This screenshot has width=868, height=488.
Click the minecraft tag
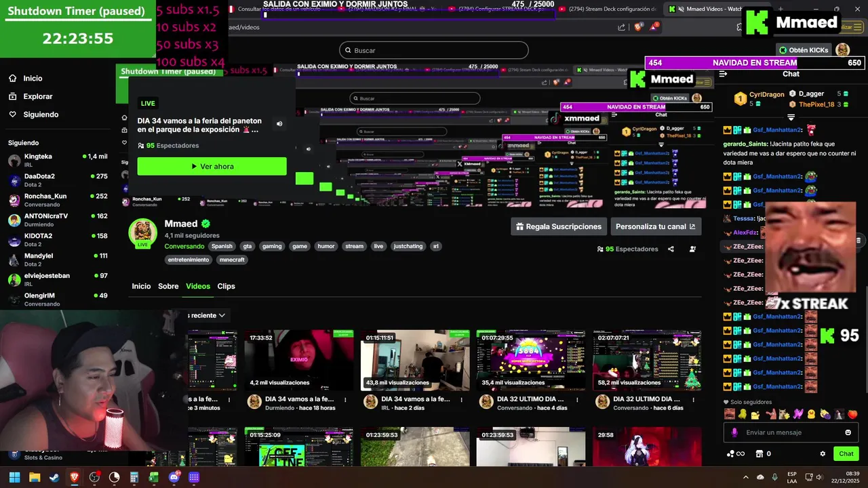pyautogui.click(x=232, y=260)
